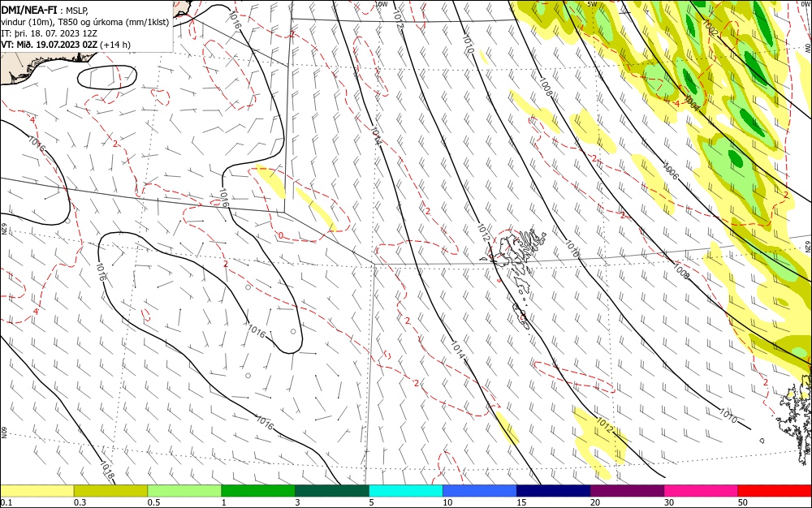This screenshot has width=812, height=508.
Task: Click the '50' legend value label
Action: pos(743,502)
